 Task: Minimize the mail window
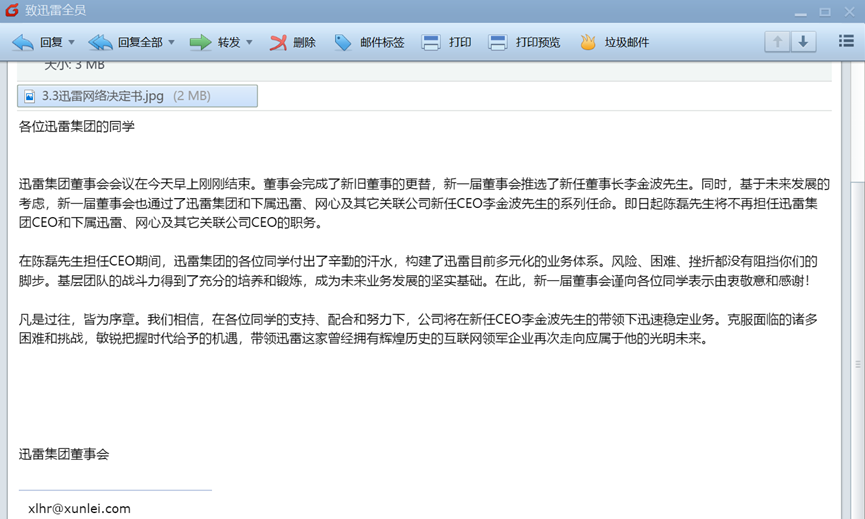pyautogui.click(x=800, y=12)
